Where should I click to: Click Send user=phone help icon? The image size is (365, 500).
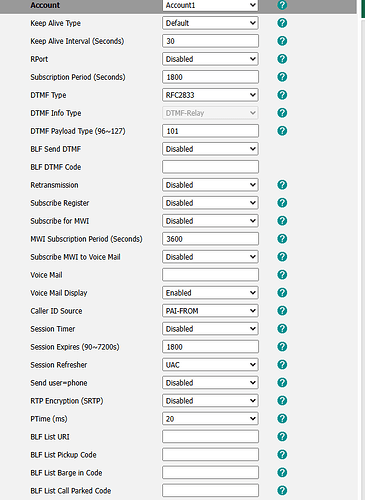282,383
